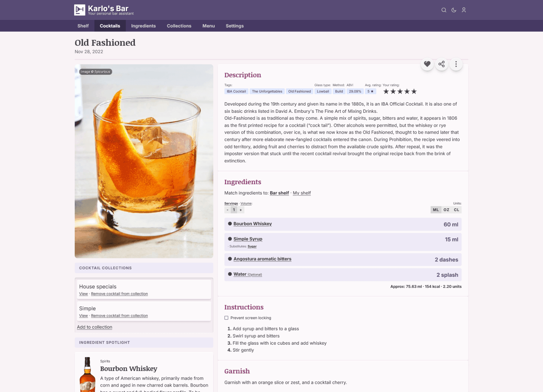Open the Ingredients tab
This screenshot has height=392, width=543.
pyautogui.click(x=143, y=26)
